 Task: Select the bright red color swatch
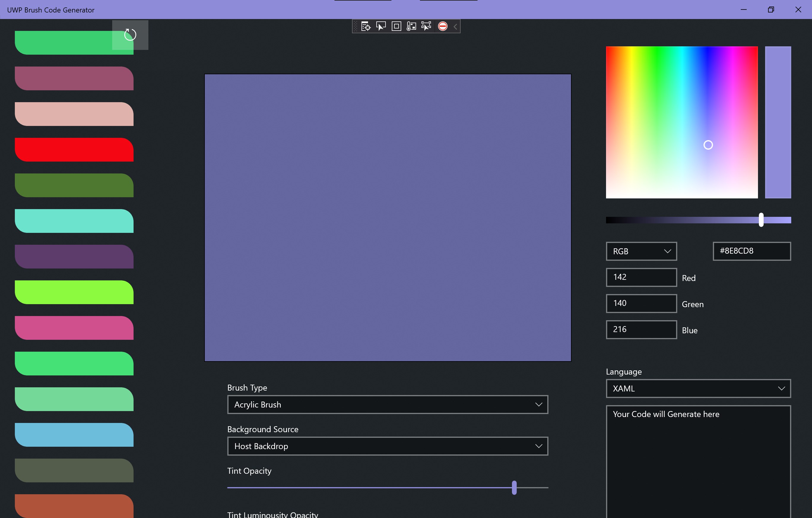click(74, 149)
